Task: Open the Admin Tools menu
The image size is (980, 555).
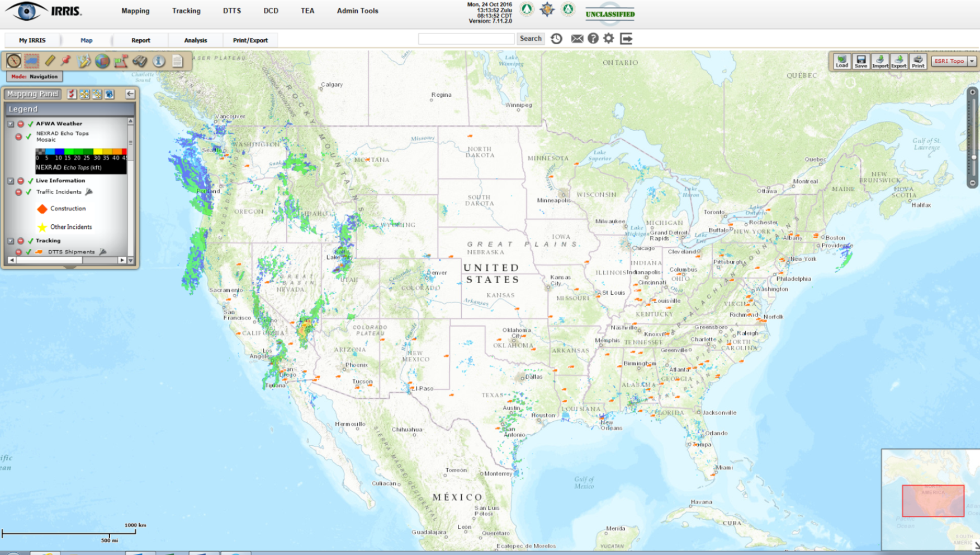Action: (x=357, y=11)
